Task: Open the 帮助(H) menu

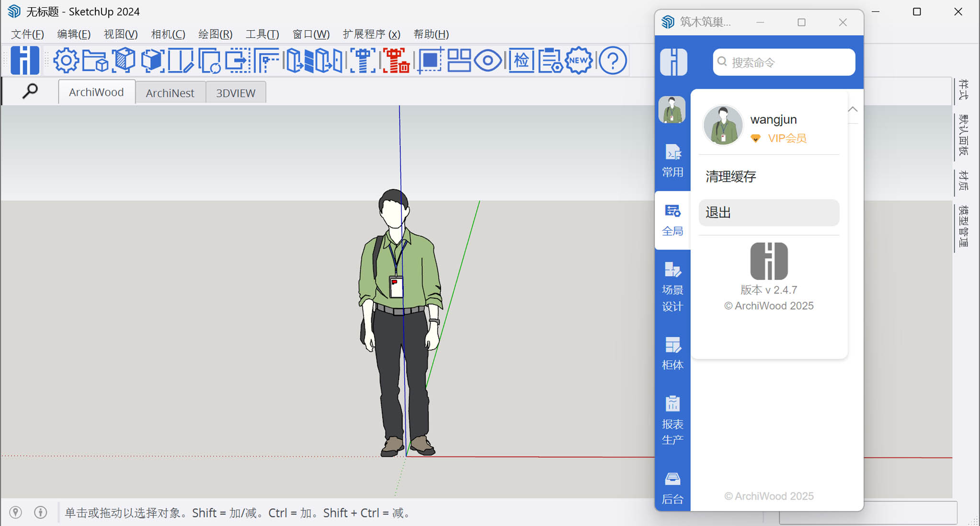Action: 431,34
